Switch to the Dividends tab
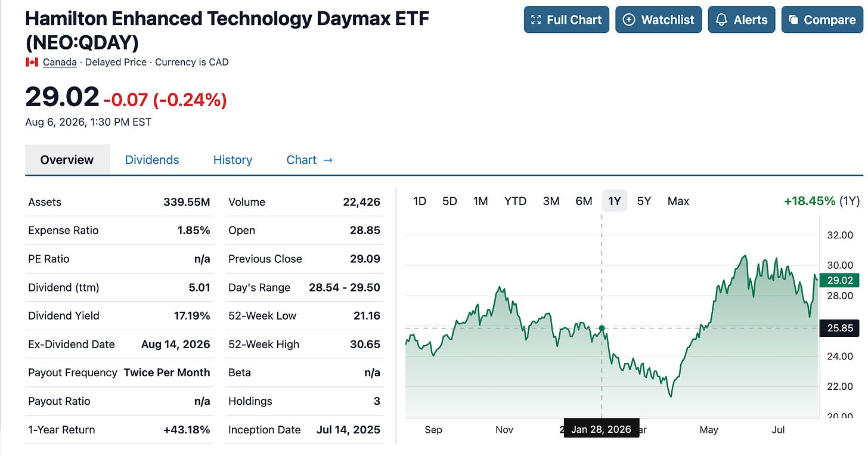868x456 pixels. (152, 160)
